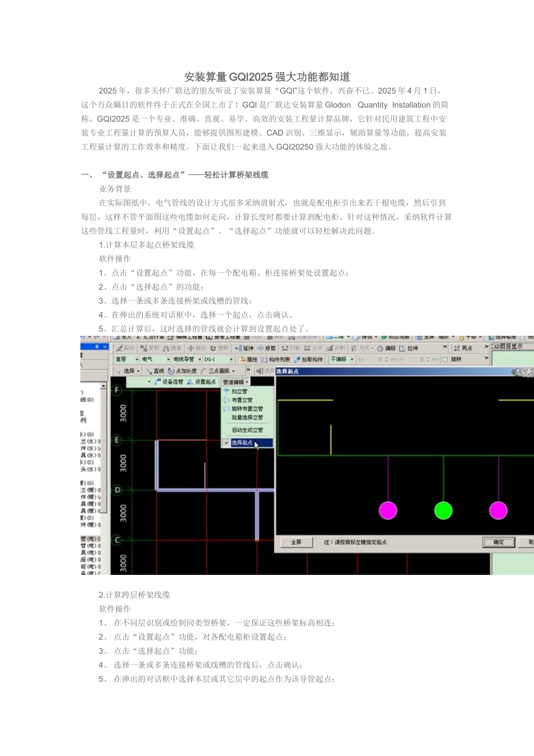Screen dimensions: 534x756
Task: Click the Y offset input field
Action: coord(415,359)
